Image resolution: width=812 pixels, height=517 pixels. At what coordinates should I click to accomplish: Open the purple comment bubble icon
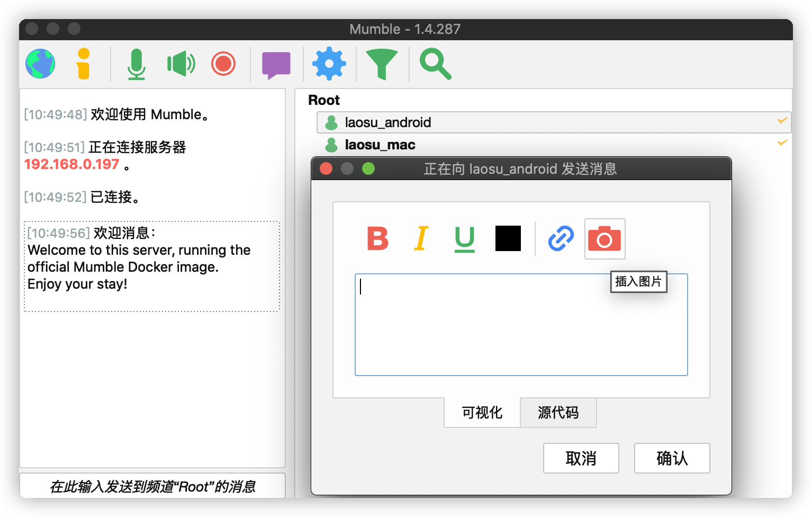pos(276,65)
